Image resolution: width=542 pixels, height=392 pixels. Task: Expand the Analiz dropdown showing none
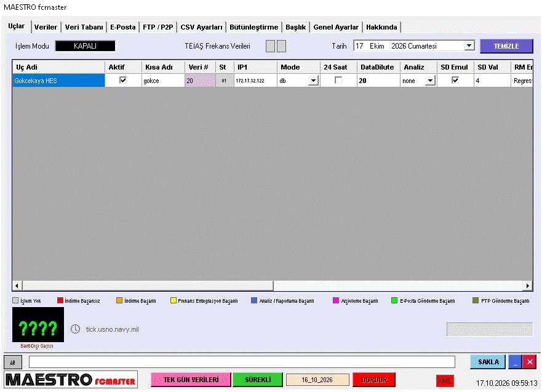pyautogui.click(x=430, y=81)
